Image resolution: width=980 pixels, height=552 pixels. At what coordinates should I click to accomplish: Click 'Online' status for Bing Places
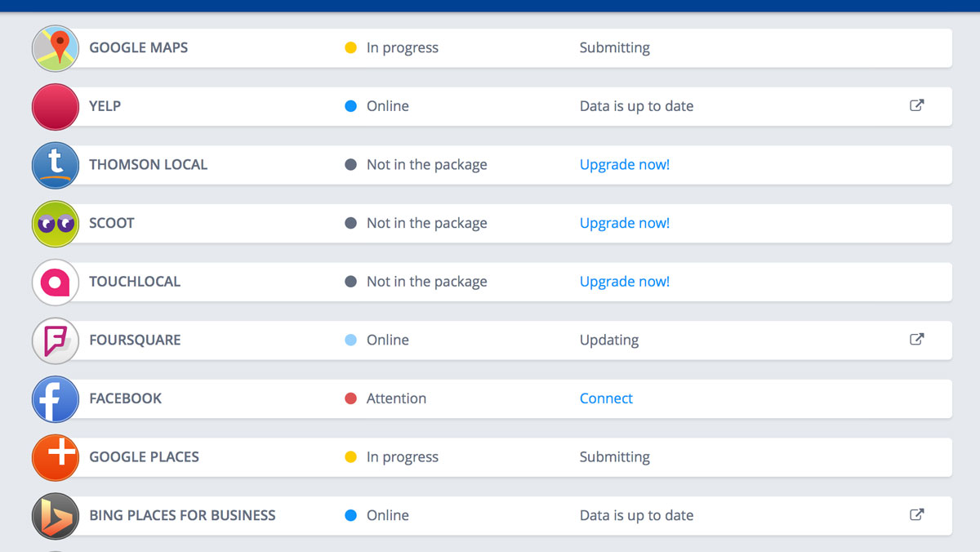pos(388,515)
